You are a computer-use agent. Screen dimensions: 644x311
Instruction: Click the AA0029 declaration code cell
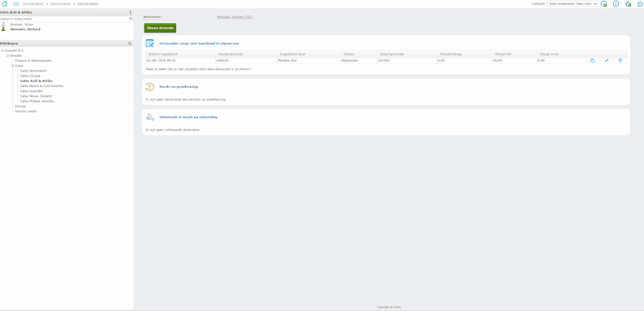[x=246, y=61]
